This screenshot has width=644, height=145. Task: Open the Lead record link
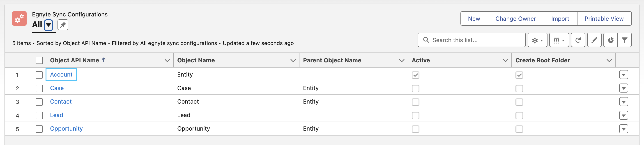point(57,115)
